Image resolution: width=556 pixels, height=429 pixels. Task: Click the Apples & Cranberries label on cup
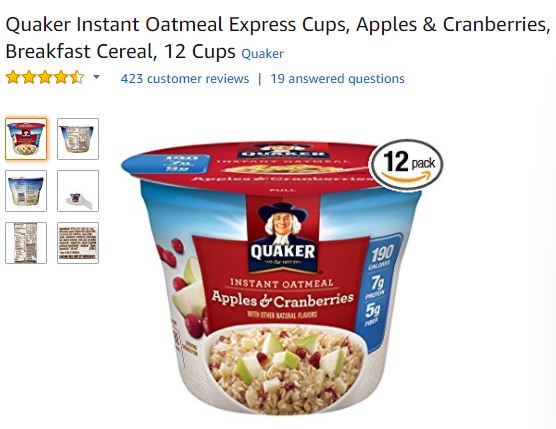[x=282, y=300]
